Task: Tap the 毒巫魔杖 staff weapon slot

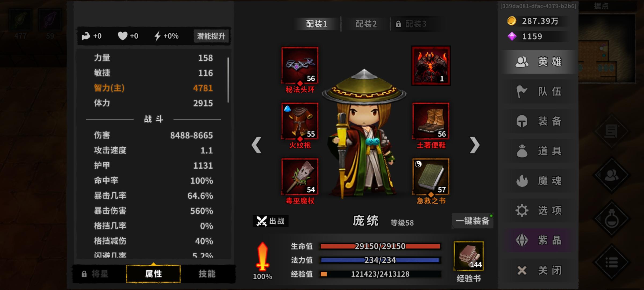Action: (300, 177)
